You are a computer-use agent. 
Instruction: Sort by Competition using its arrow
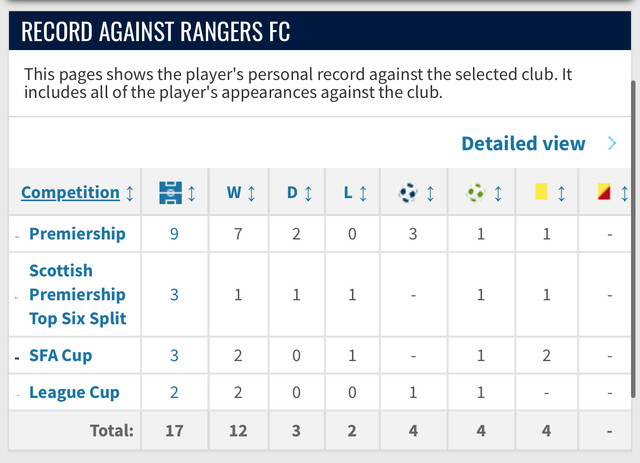coord(130,194)
